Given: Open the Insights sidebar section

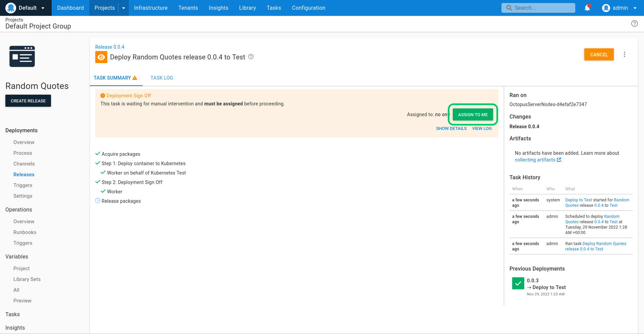Looking at the screenshot, I should point(15,328).
